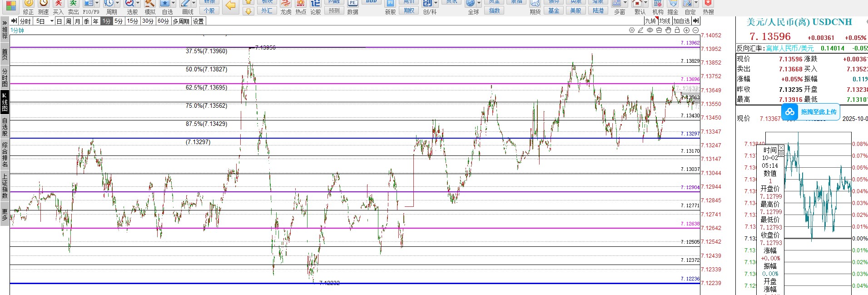
Task: Open the 多窗 multi-window icon
Action: (617, 3)
